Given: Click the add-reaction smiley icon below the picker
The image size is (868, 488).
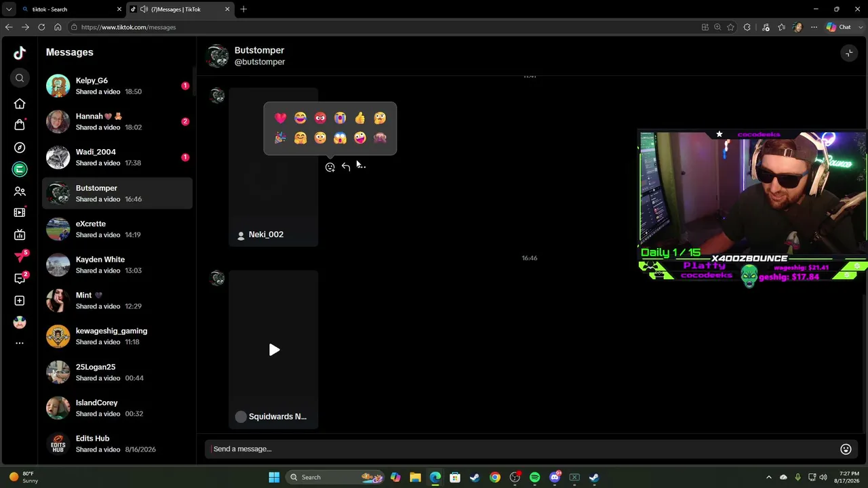Looking at the screenshot, I should (330, 167).
